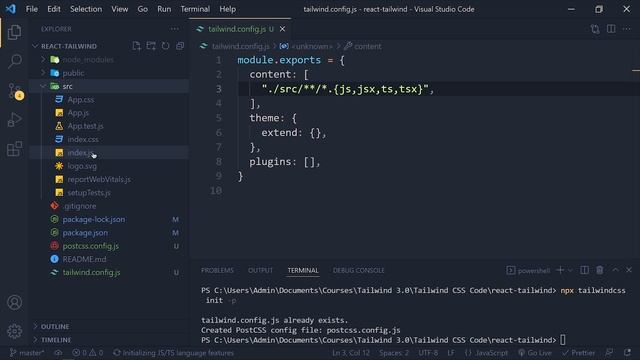The height and width of the screenshot is (360, 640).
Task: Create a new file in REACT-TAILWIND
Action: tap(136, 46)
